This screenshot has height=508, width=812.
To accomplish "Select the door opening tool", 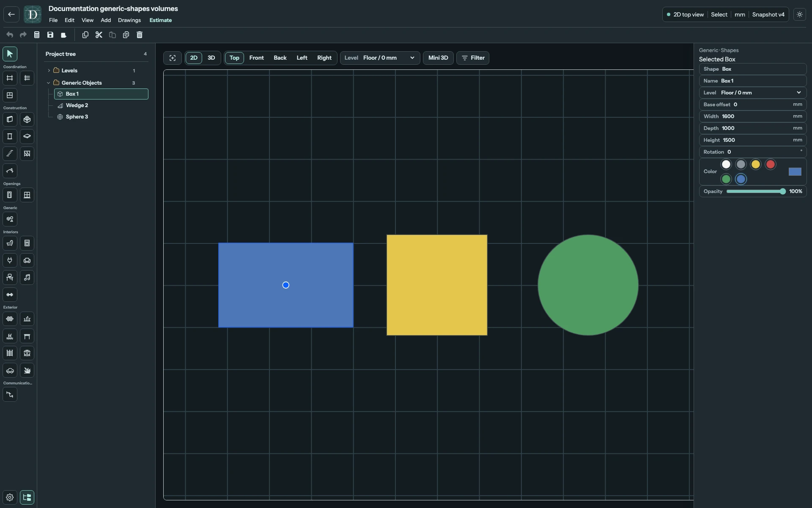I will click(10, 195).
